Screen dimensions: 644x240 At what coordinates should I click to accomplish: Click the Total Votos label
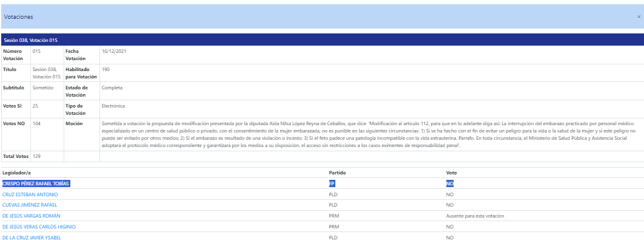16,156
